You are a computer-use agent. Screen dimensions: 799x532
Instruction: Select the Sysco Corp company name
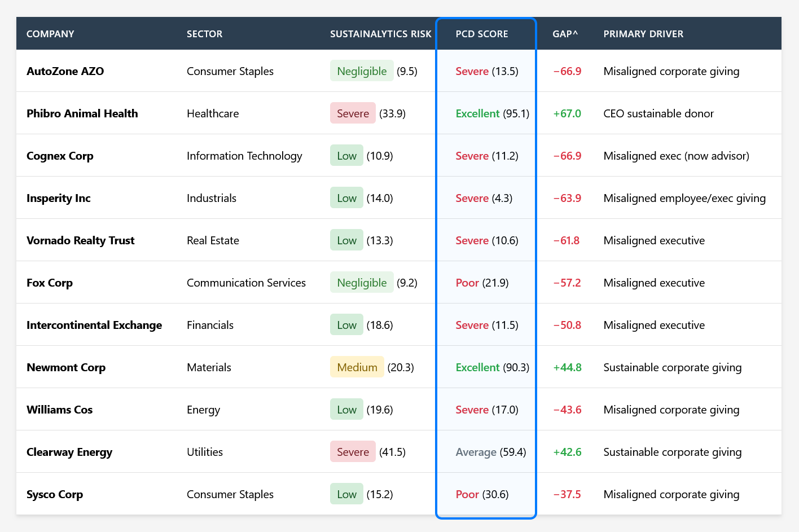point(55,494)
